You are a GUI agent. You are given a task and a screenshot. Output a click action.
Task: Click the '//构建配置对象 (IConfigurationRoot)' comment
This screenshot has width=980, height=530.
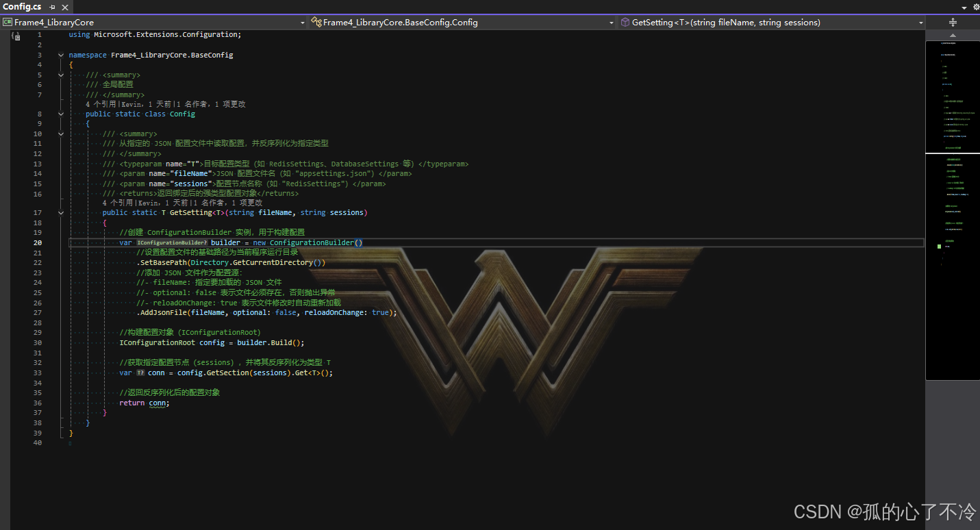(x=190, y=333)
